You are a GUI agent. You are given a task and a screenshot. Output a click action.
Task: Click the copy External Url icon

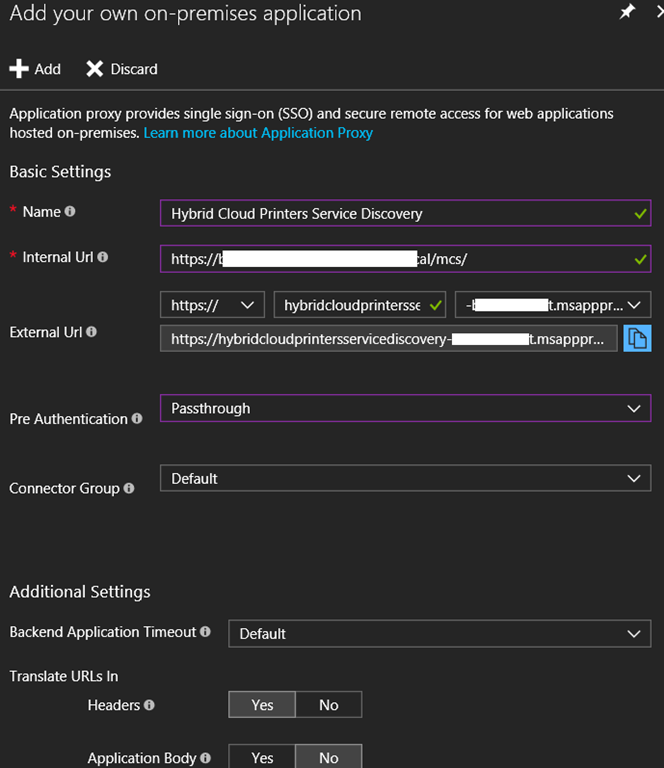tap(637, 339)
